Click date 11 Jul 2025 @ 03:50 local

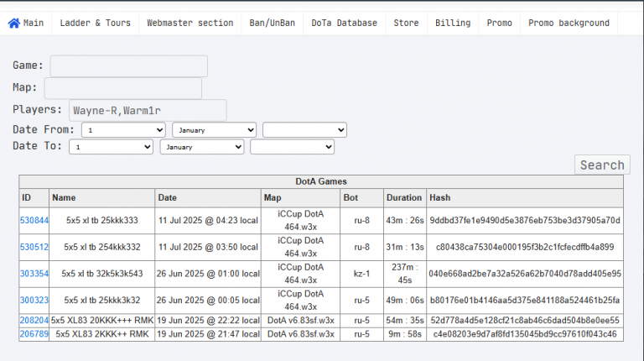208,247
